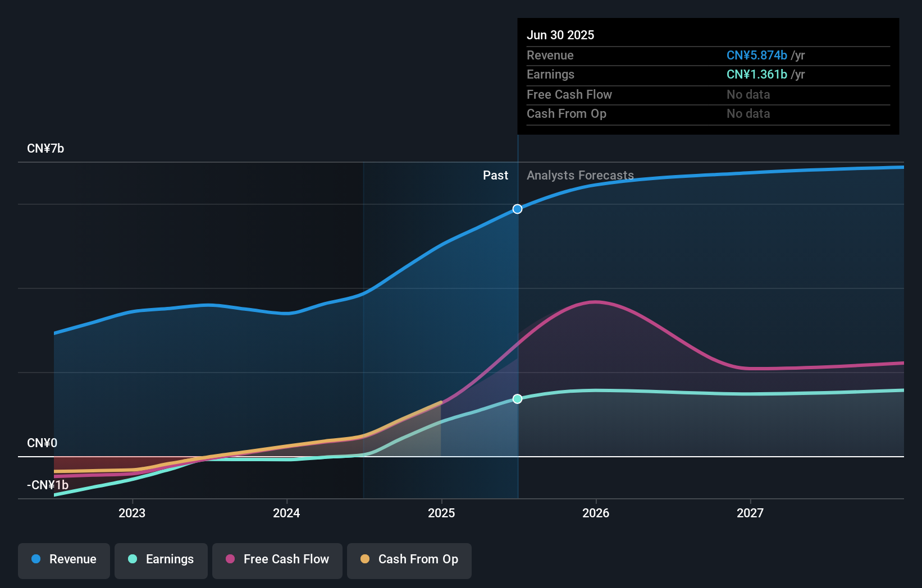This screenshot has height=588, width=922.
Task: Click the Cash From Op legend button
Action: (x=409, y=559)
